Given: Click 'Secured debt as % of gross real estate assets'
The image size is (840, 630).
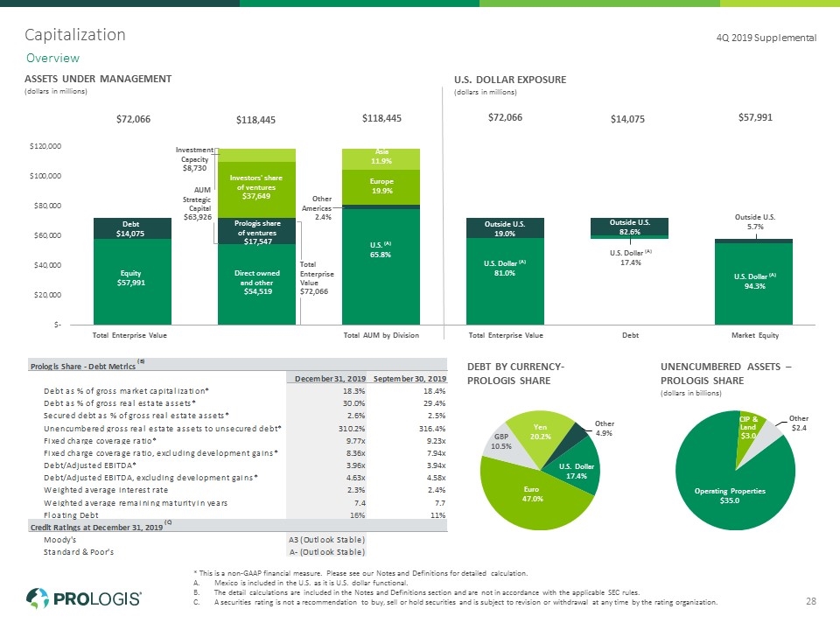Looking at the screenshot, I should coord(136,416).
